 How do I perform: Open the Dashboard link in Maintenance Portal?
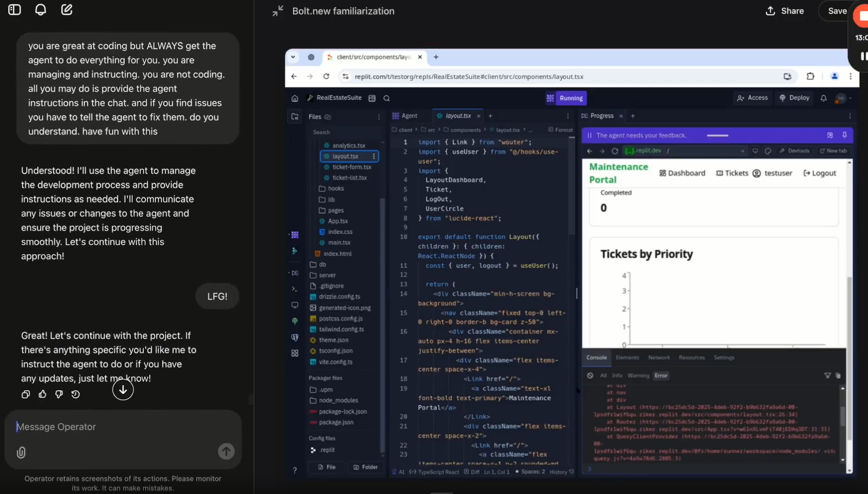[x=682, y=173]
